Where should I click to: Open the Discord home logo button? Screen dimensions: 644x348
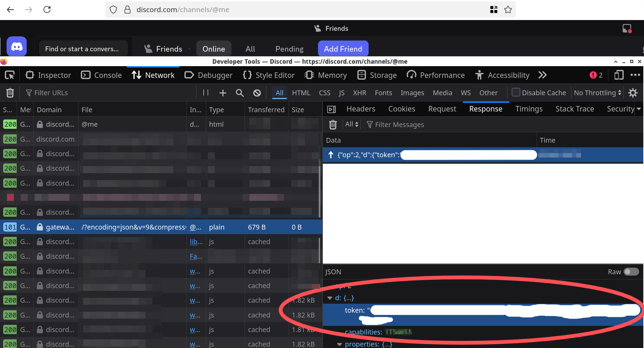17,46
